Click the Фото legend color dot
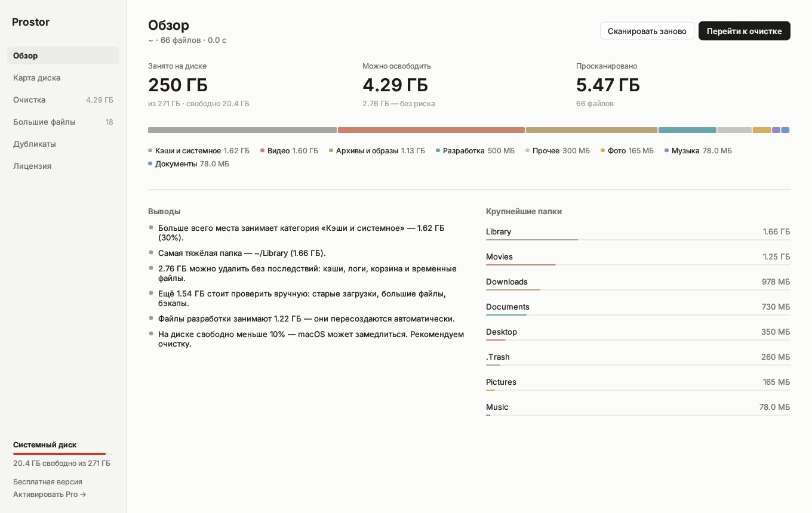The image size is (812, 513). tap(602, 151)
